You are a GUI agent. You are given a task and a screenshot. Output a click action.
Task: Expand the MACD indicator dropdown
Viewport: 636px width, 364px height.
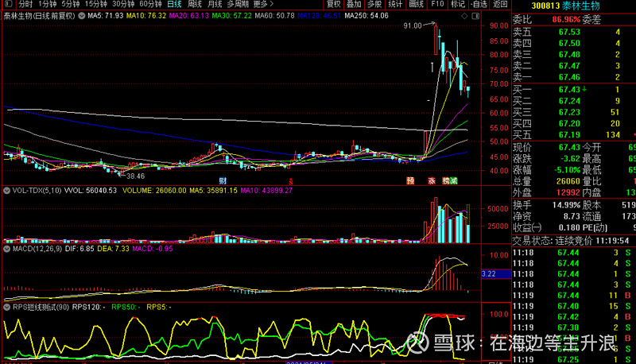pyautogui.click(x=6, y=249)
